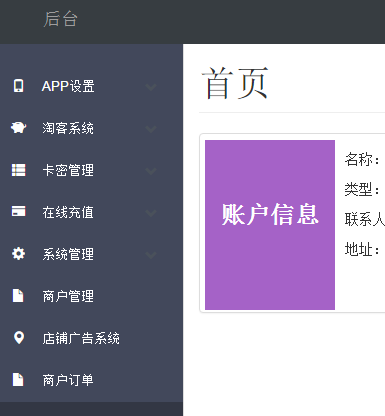The height and width of the screenshot is (416, 385).
Task: Click the piggy bank icon for 淘客系统
Action: pos(19,128)
